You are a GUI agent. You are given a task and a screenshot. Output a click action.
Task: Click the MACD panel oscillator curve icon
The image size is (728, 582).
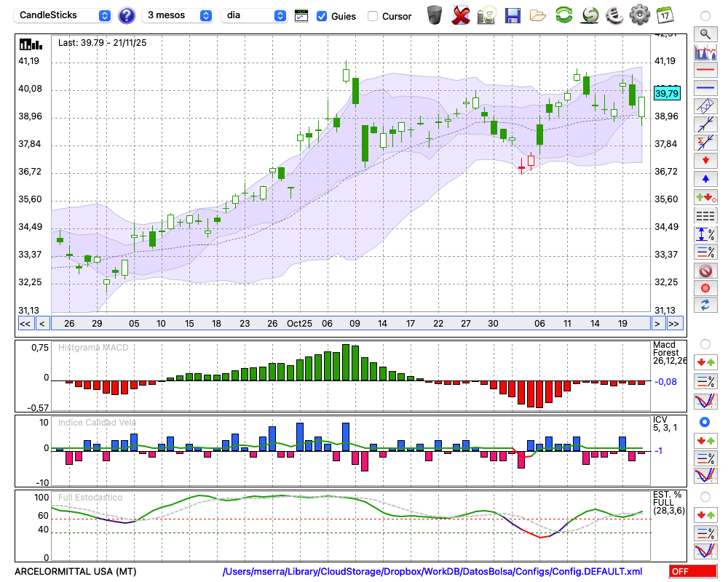click(x=705, y=401)
